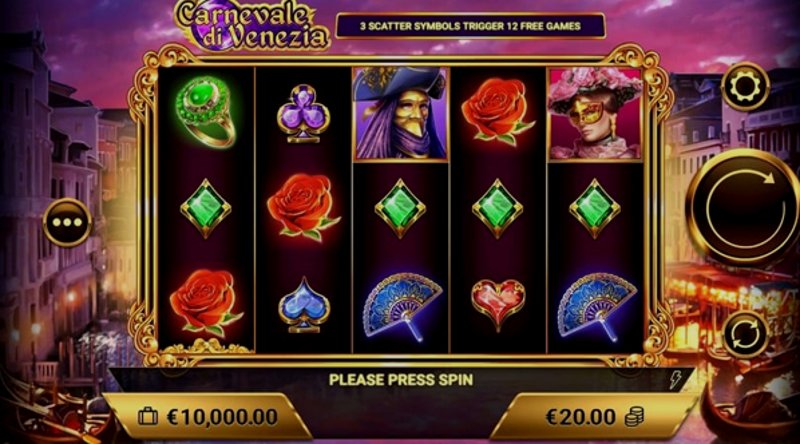Click the scatter symbols free games banner
The image size is (800, 444).
tap(470, 26)
